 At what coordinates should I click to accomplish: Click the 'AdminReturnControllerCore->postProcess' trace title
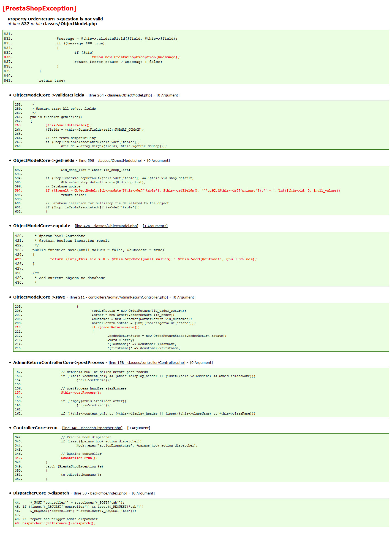pos(59,362)
